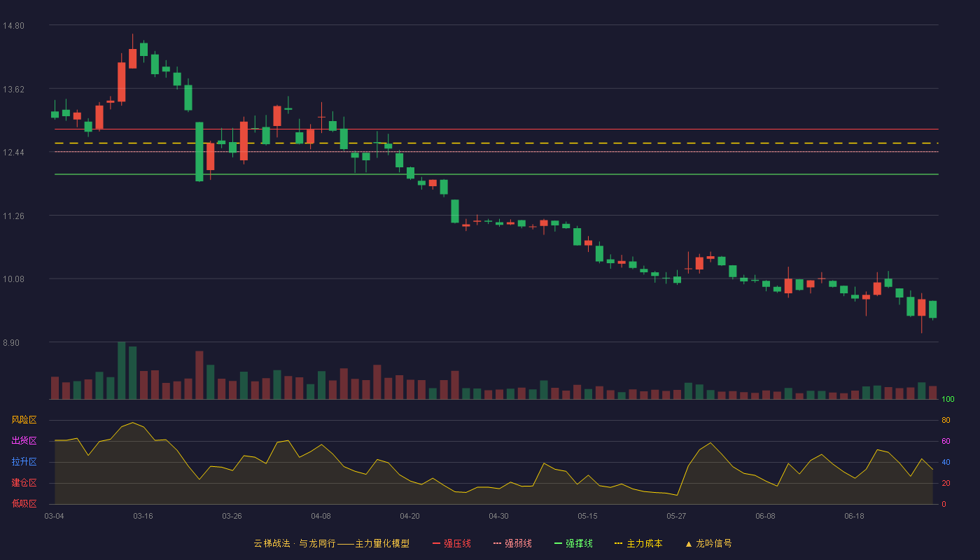Click the 低吸区 zone label

point(24,503)
